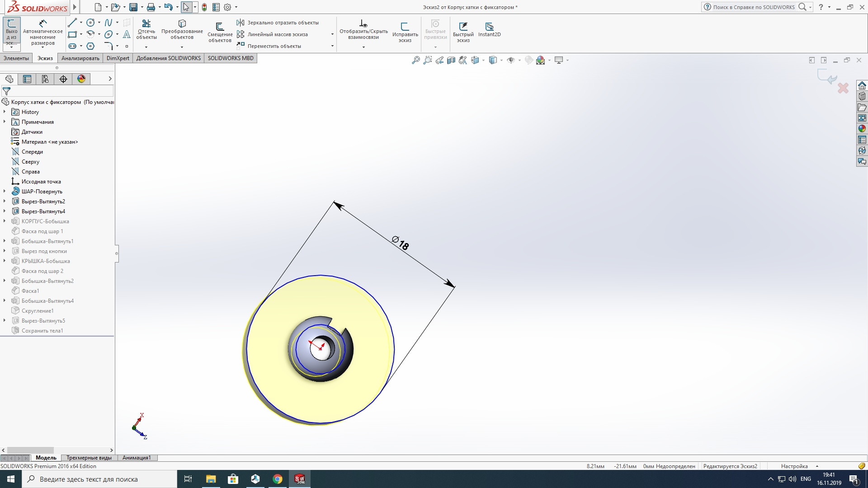The height and width of the screenshot is (488, 868).
Task: Open the DisplayManager tab
Action: tap(81, 79)
